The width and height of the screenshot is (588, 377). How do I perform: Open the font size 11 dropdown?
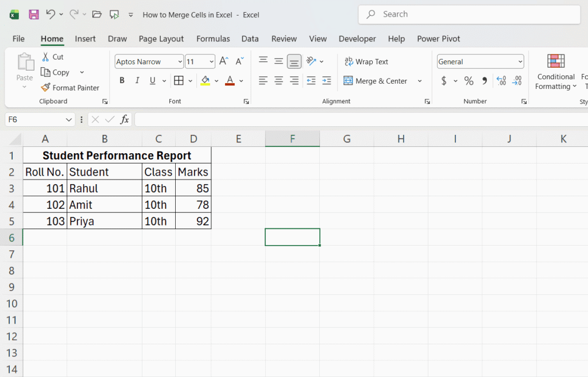[x=211, y=61]
